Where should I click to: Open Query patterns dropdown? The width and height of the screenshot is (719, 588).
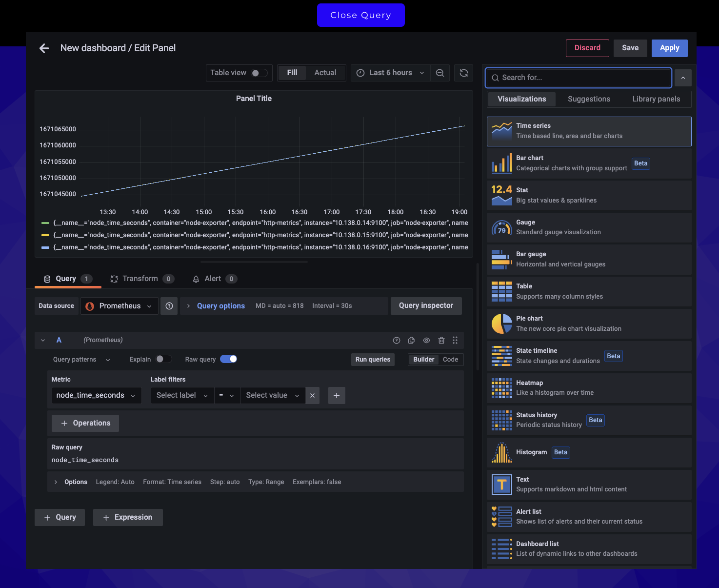tap(81, 360)
